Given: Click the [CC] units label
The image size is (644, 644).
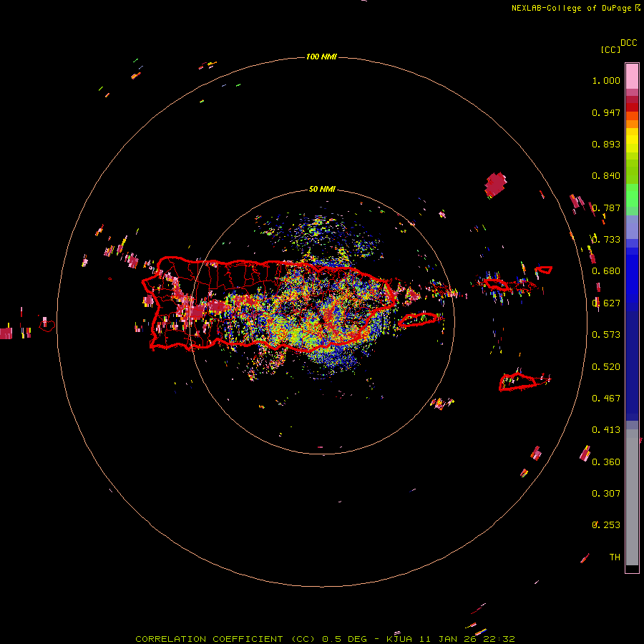Looking at the screenshot, I should coord(610,49).
